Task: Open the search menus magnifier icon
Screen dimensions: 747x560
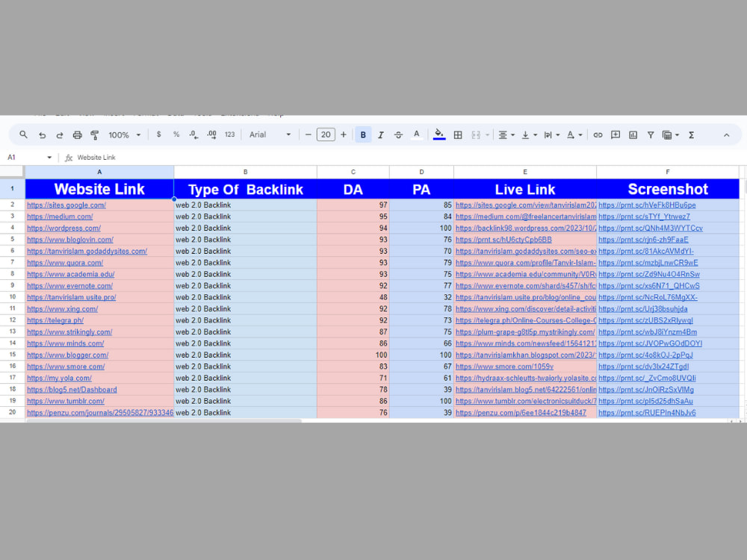Action: point(23,134)
